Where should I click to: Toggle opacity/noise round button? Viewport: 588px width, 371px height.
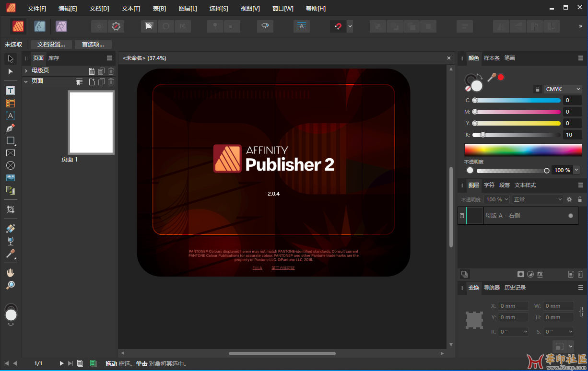[470, 170]
